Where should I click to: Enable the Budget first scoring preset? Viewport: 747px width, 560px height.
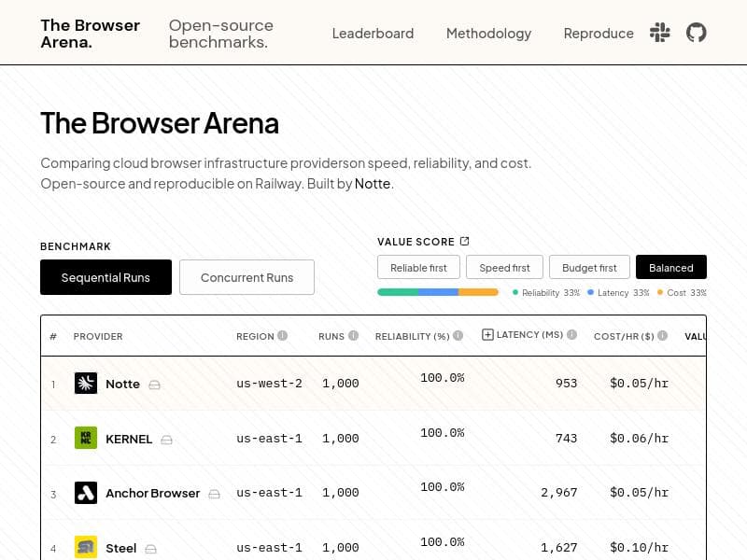(x=589, y=267)
